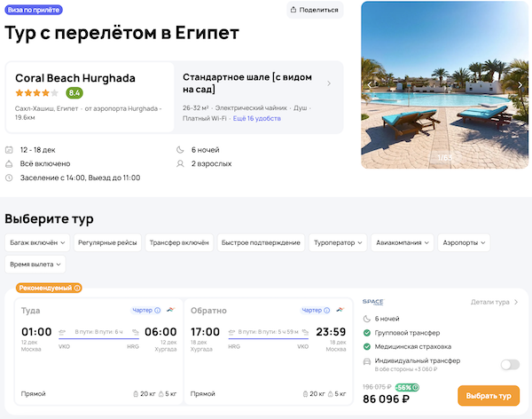Click the share icon button «Поделиться»

click(x=314, y=10)
